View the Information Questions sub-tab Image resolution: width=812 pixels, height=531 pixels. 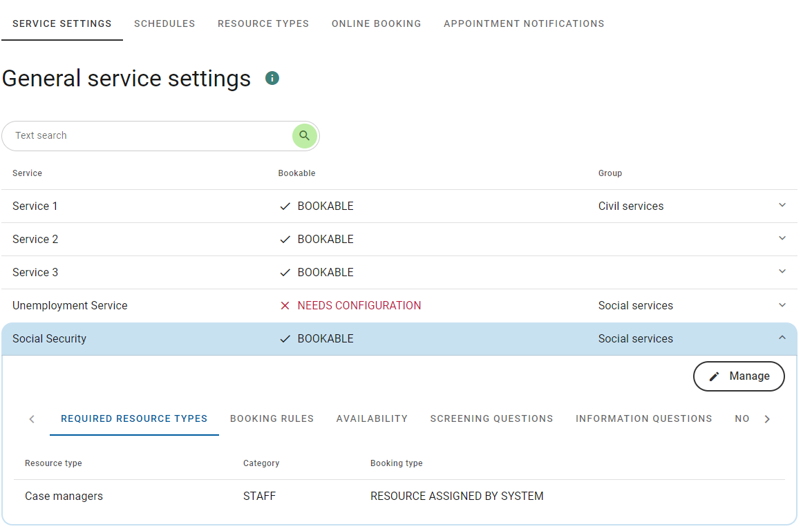[643, 418]
